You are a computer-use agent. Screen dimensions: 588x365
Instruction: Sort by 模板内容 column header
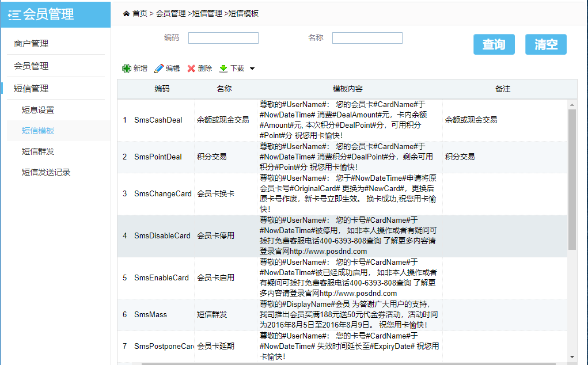[347, 89]
